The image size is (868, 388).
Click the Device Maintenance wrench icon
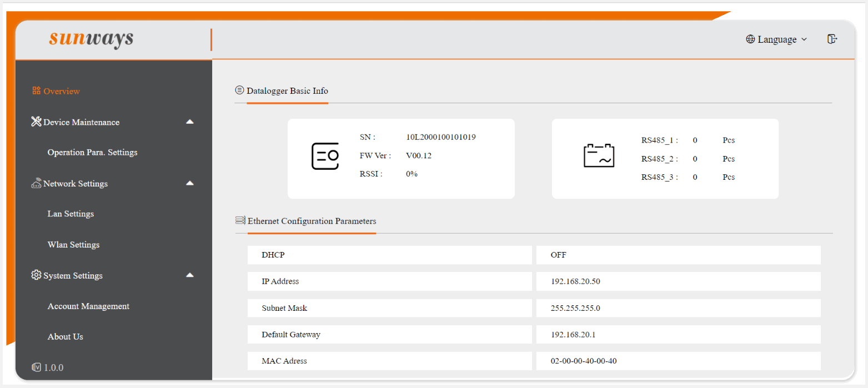(x=37, y=122)
